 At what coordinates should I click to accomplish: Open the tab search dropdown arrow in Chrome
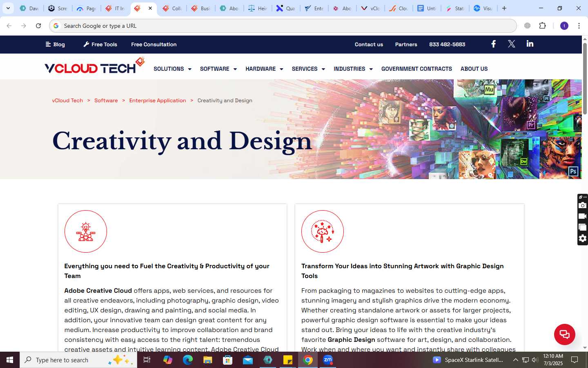[8, 8]
